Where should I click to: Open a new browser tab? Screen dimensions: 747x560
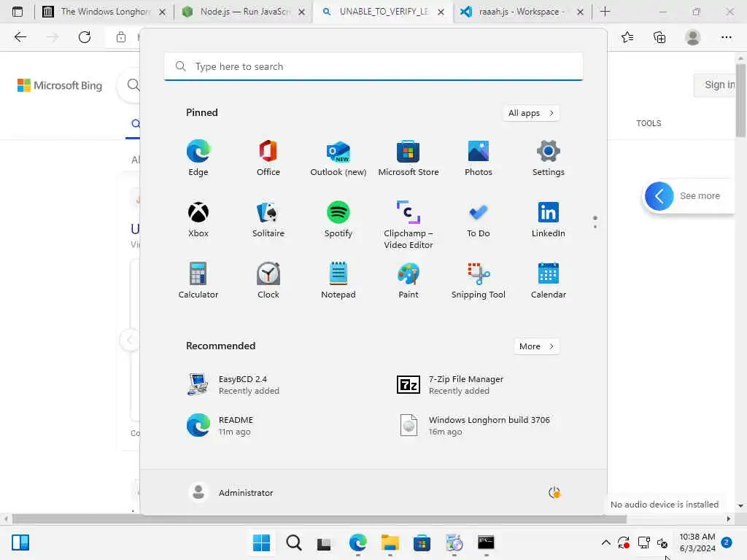tap(605, 12)
